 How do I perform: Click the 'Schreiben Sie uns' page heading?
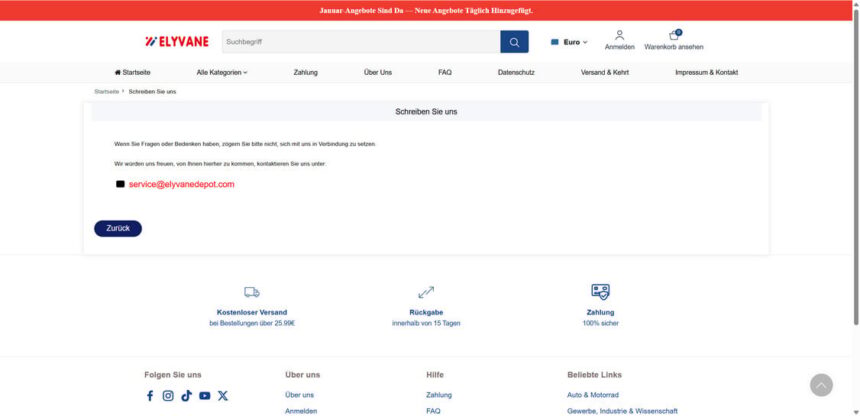[x=426, y=111]
